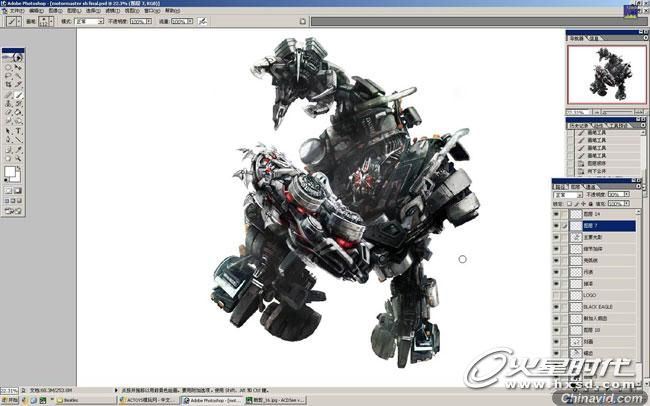This screenshot has width=650, height=406.
Task: Open the brush preset picker dropdown
Action: click(x=51, y=21)
